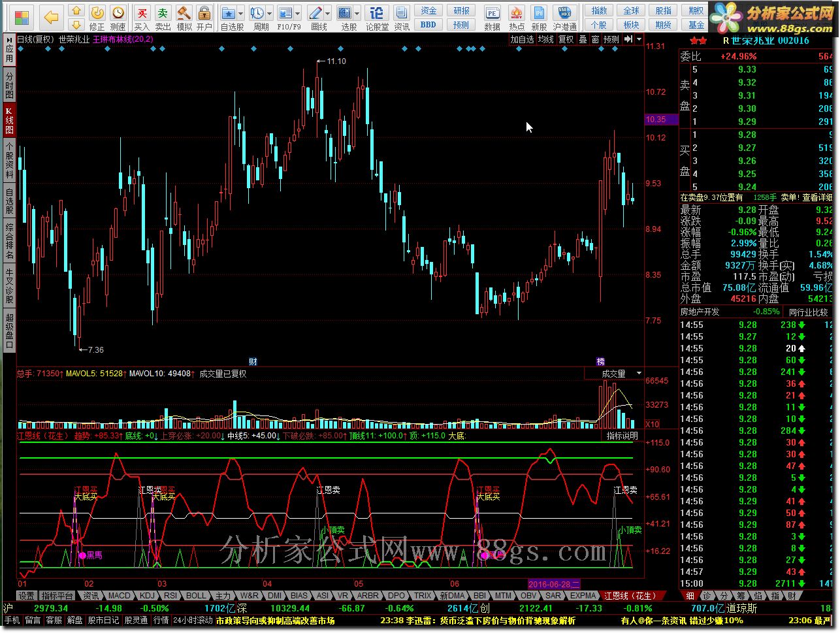Screen dimensions: 840x633
Task: Click the 全球 global button
Action: coord(631,10)
